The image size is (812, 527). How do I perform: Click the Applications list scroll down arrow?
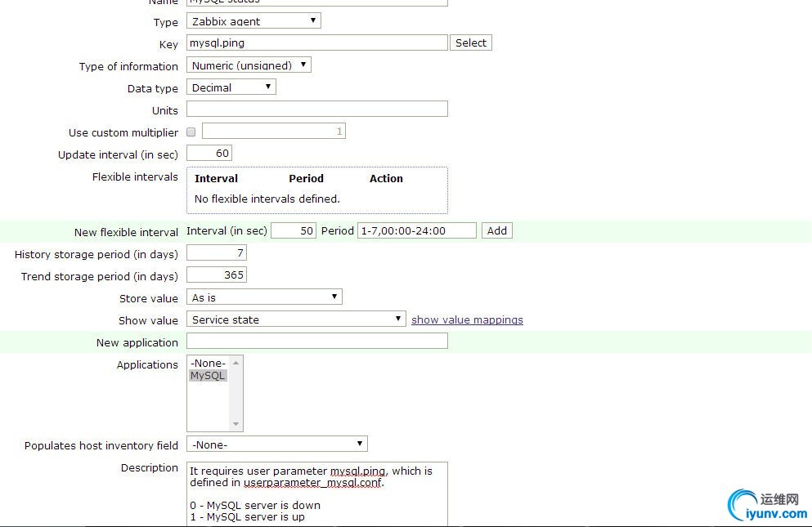pyautogui.click(x=236, y=424)
